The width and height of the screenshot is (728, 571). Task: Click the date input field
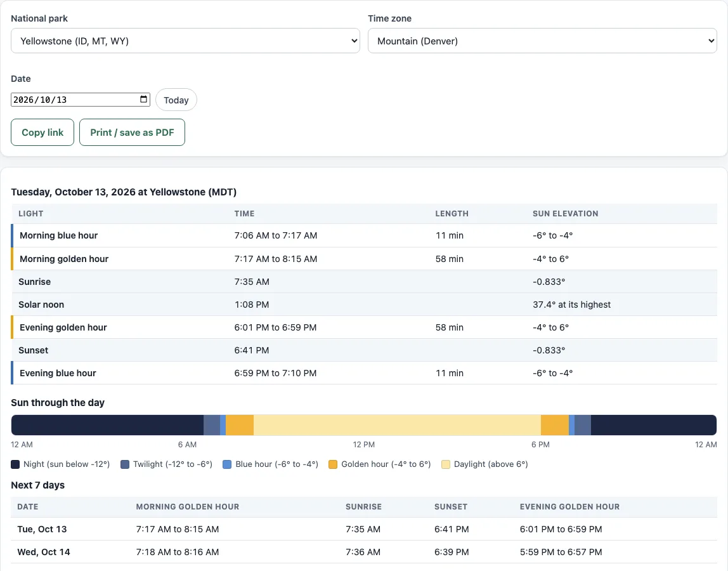pos(81,100)
